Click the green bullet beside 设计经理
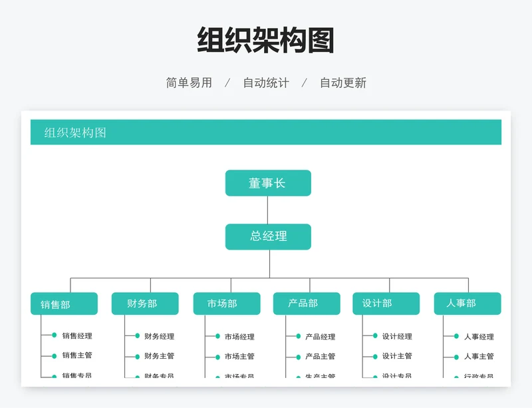532x408 pixels. (375, 336)
